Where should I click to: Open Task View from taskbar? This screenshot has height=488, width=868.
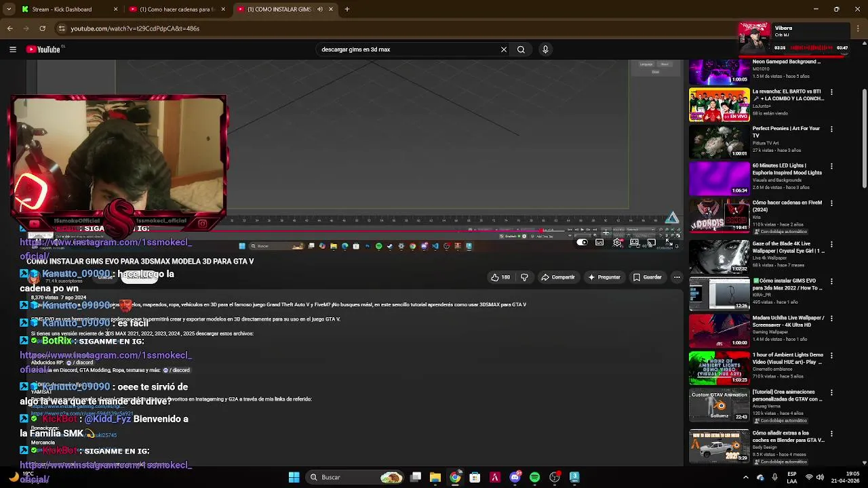416,477
